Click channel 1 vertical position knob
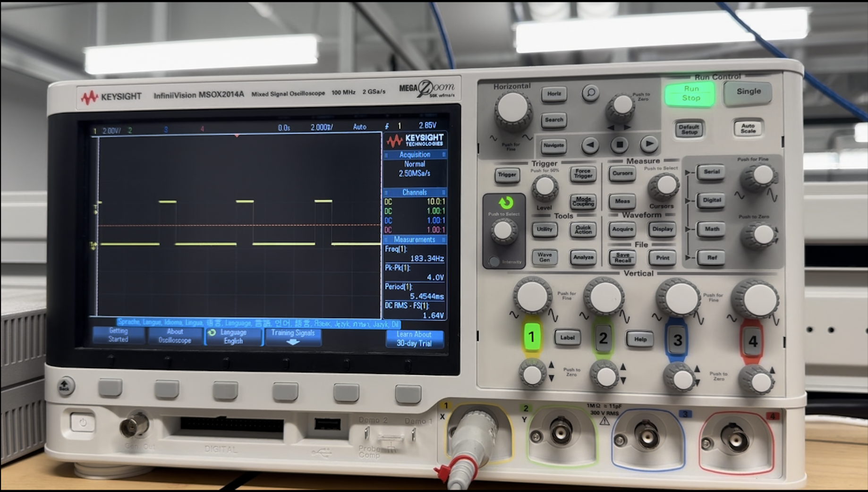 tap(532, 375)
